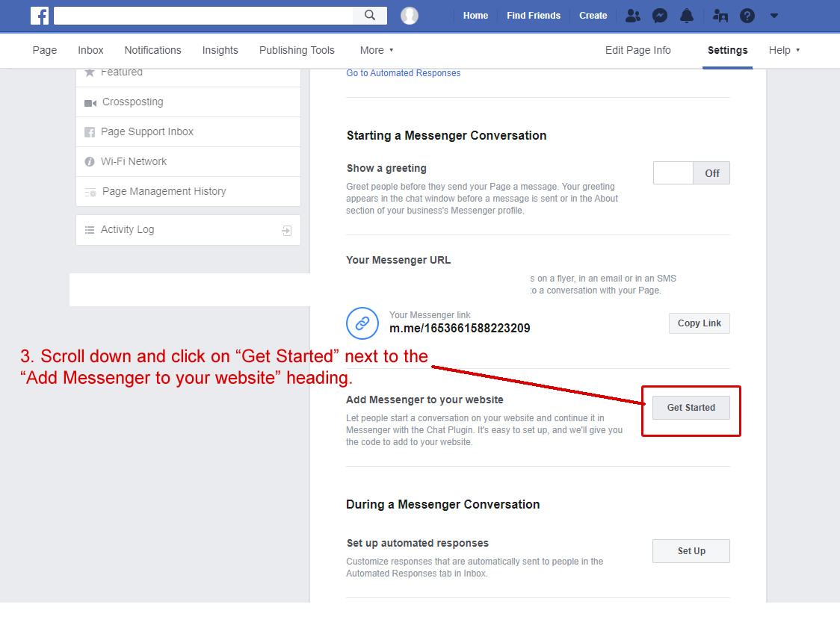Open the Insights tab
The width and height of the screenshot is (840, 640).
pyautogui.click(x=220, y=50)
